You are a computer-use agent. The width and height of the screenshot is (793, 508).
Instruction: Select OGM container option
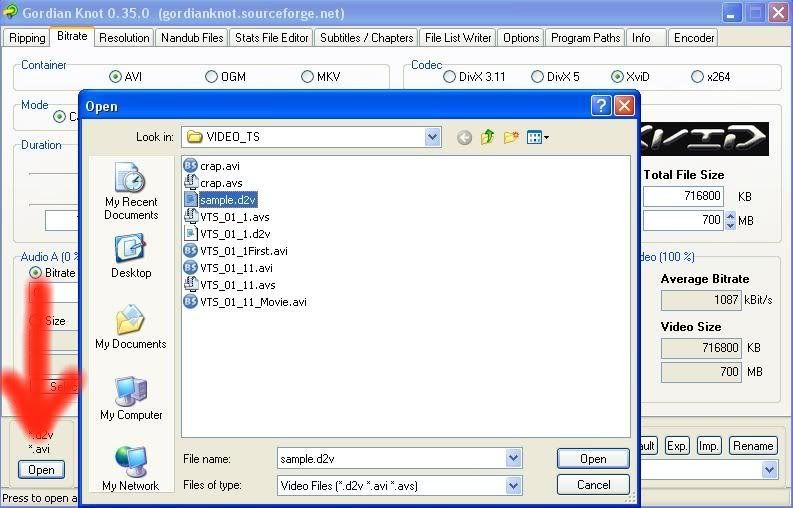[211, 76]
